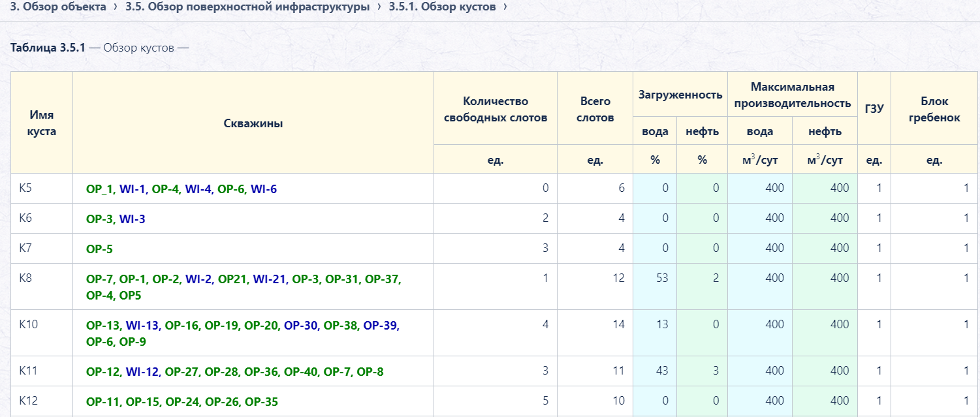Select well OP-2 in row K8
Screen dimensions: 980x417
point(166,279)
